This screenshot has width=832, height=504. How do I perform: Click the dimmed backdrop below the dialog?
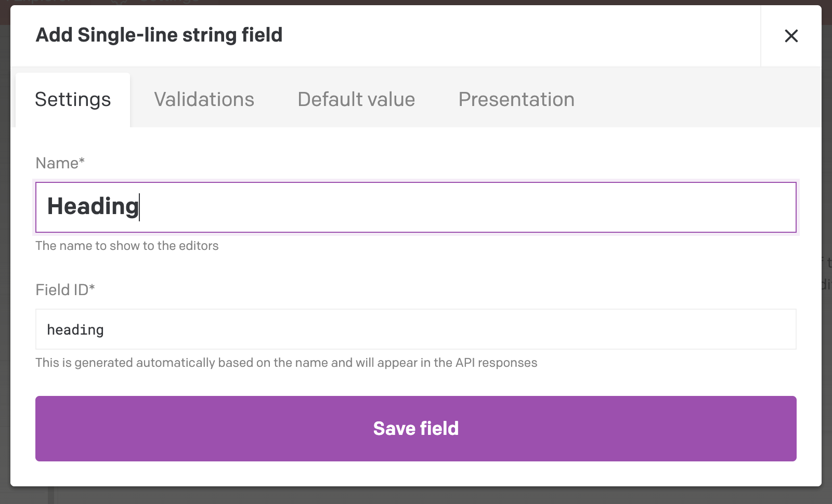[416, 496]
